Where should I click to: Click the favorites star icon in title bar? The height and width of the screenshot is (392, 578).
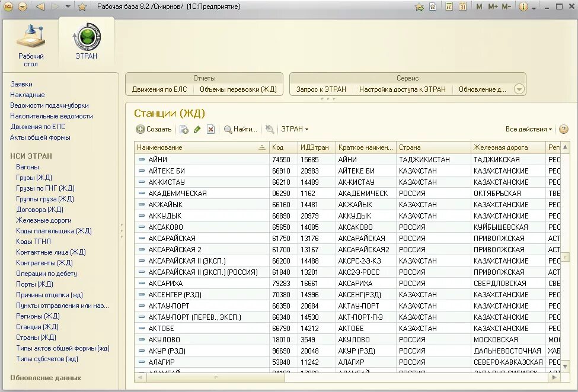pyautogui.click(x=82, y=7)
